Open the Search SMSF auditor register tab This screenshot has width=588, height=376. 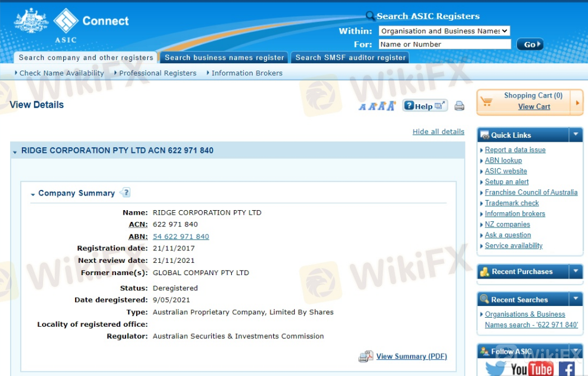pyautogui.click(x=350, y=57)
